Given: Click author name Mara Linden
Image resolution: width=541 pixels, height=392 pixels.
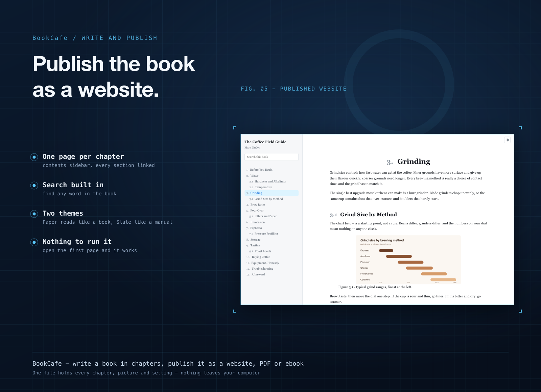Looking at the screenshot, I should click(x=252, y=148).
